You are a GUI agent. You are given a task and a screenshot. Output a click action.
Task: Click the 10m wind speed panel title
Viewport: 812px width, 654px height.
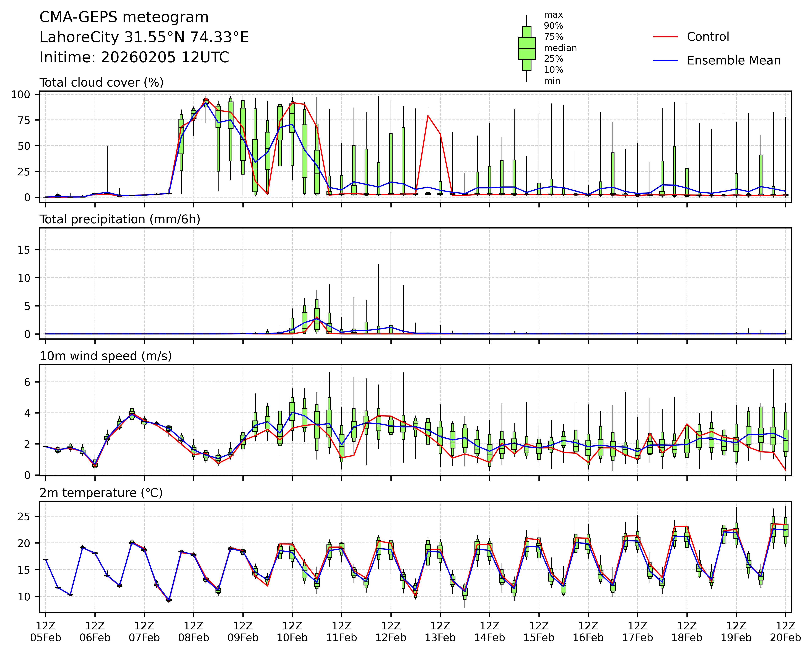105,356
